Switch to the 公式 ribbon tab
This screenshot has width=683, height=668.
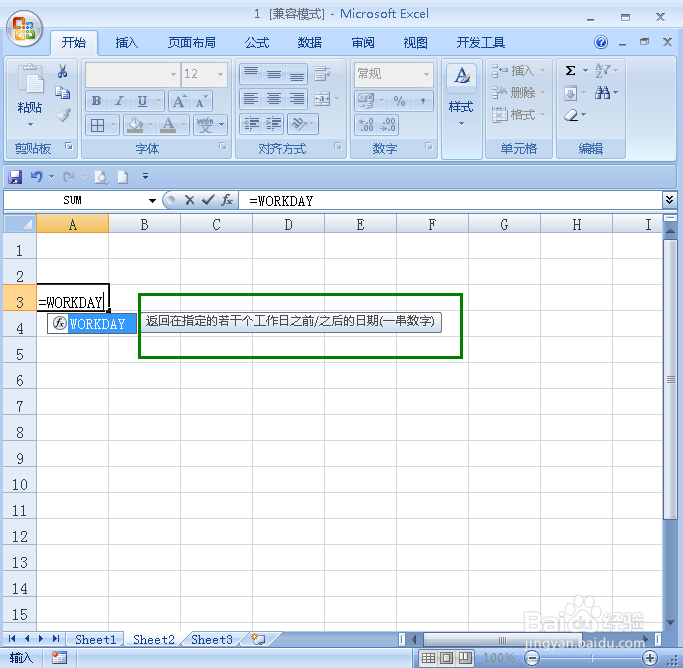pyautogui.click(x=257, y=43)
